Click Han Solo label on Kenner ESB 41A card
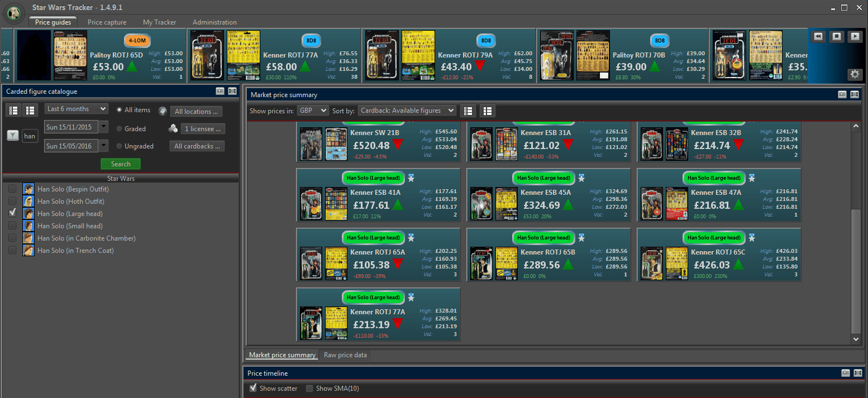The height and width of the screenshot is (398, 868). (x=373, y=178)
